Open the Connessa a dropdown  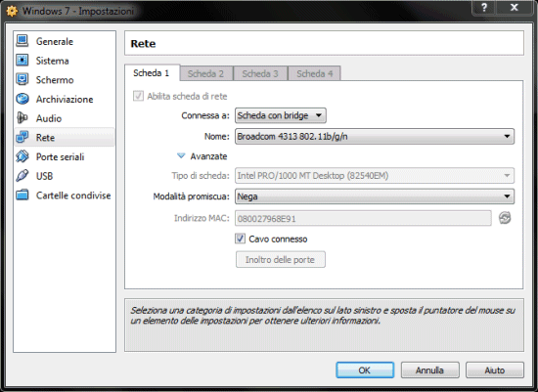(x=281, y=115)
